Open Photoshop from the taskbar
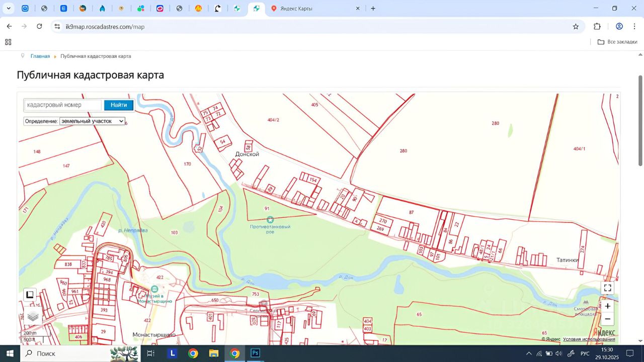 255,353
